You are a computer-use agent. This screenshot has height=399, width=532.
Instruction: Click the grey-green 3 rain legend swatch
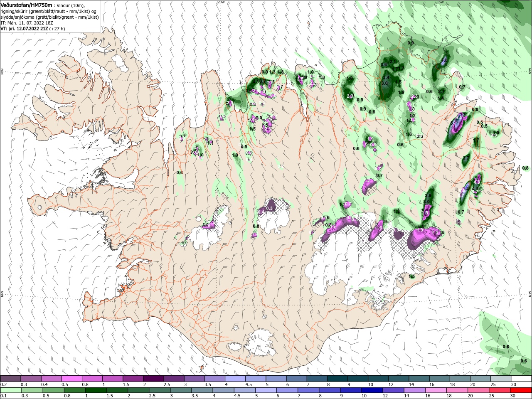tap(181, 390)
